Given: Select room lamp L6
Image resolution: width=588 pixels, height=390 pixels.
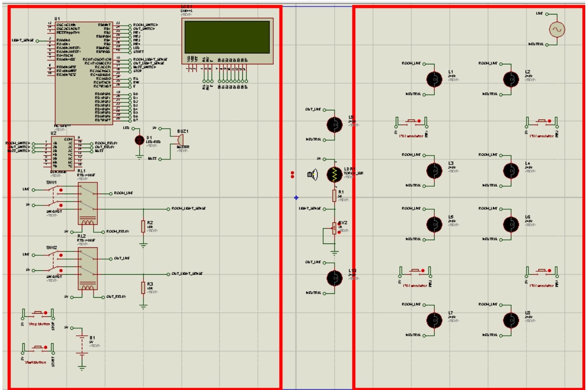Looking at the screenshot, I should (x=511, y=224).
